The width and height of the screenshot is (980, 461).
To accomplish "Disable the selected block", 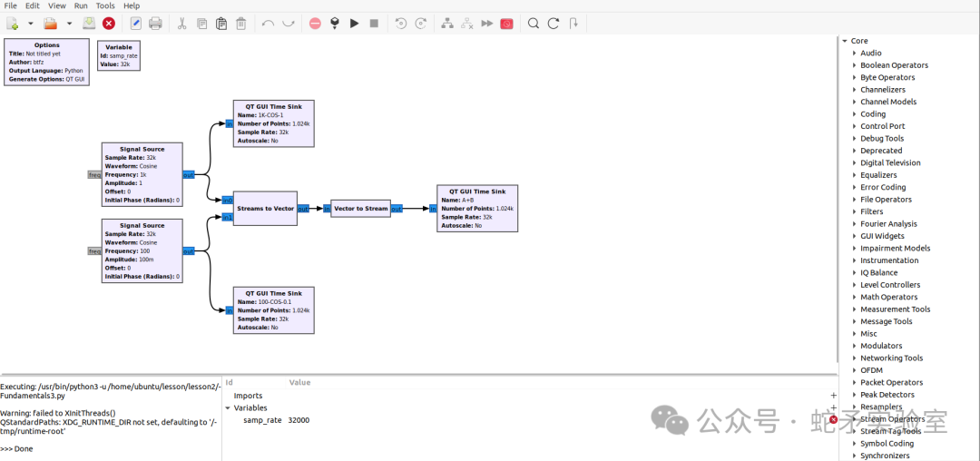I will tap(467, 24).
